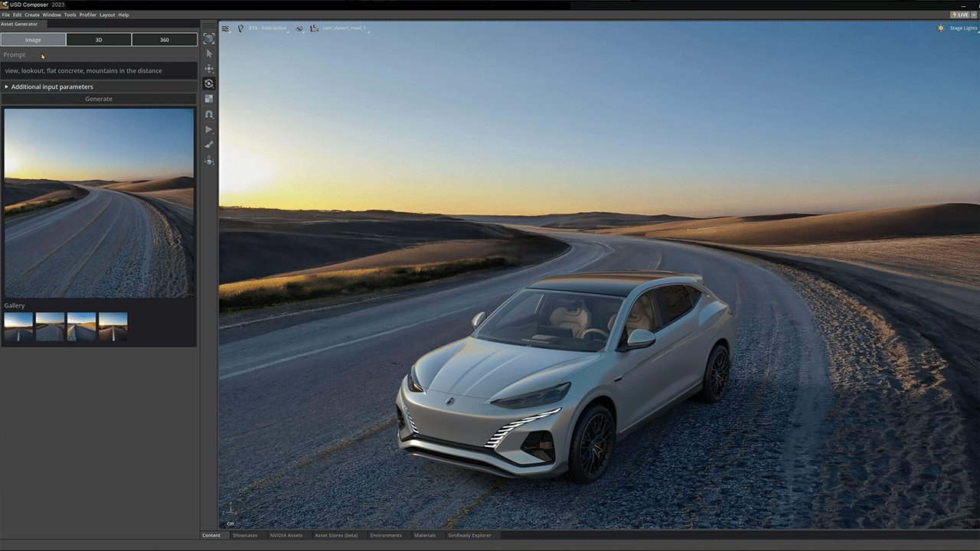The height and width of the screenshot is (551, 980).
Task: Toggle the magnet snap tool
Action: [209, 114]
